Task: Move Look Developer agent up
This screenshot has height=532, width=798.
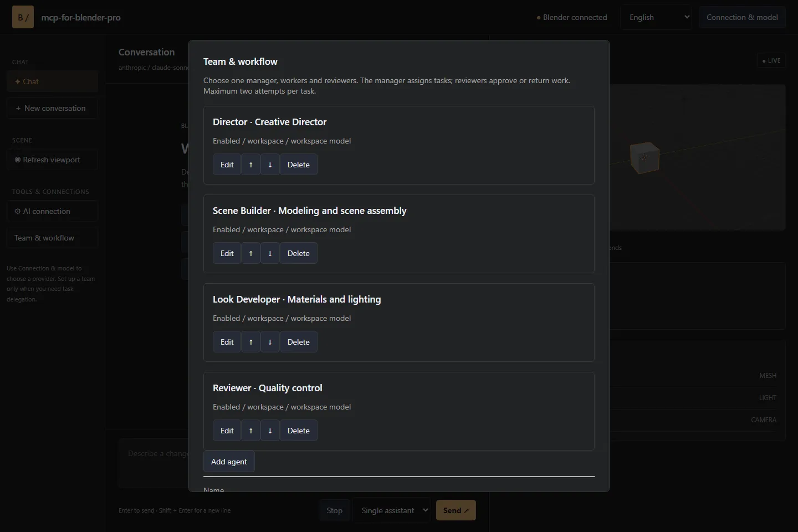Action: pyautogui.click(x=251, y=342)
